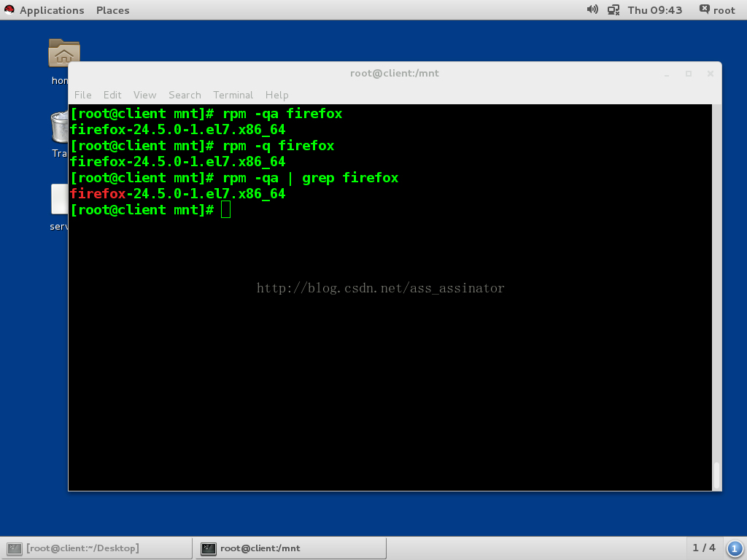Screen dimensions: 747x560
Task: Click the Red Hat logo icon
Action: pos(9,9)
